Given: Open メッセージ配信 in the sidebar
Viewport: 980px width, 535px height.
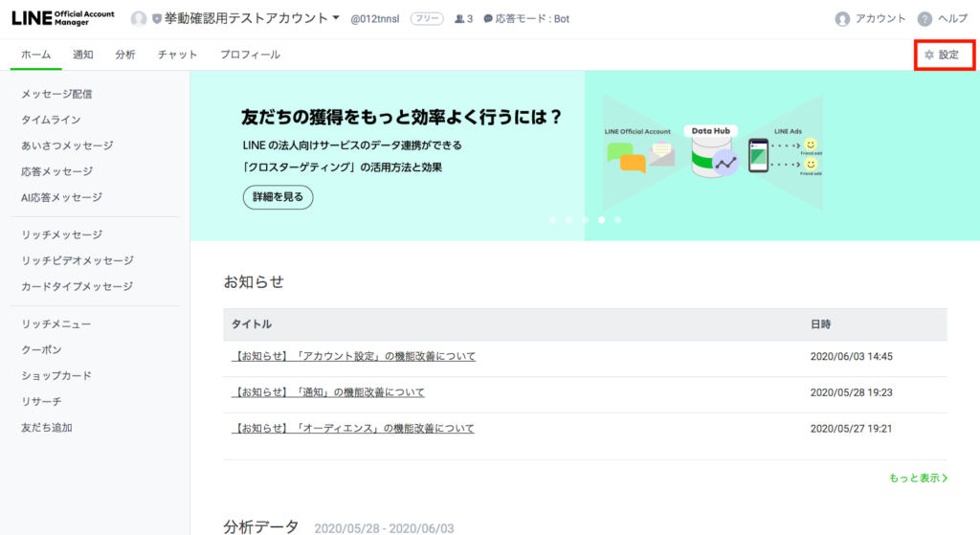Looking at the screenshot, I should [x=56, y=94].
